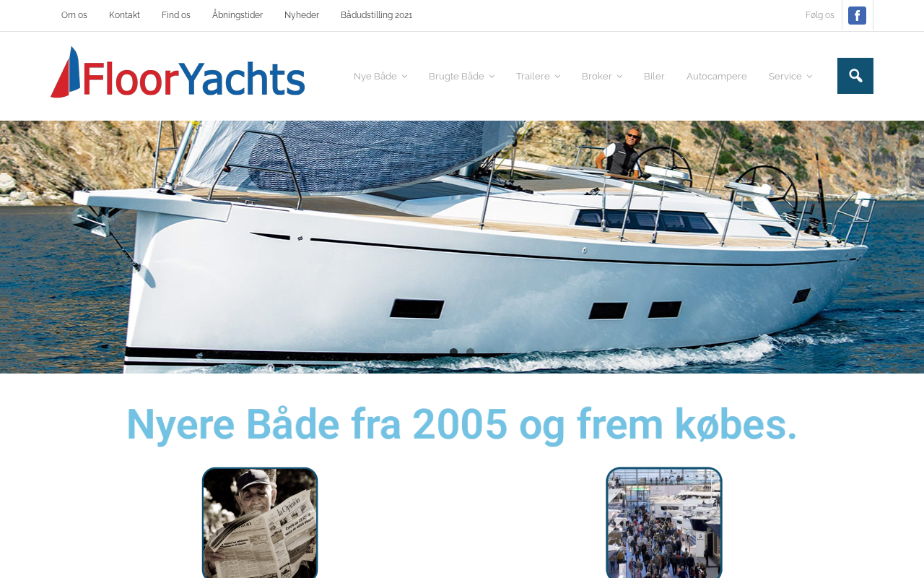Expand the Brugte Både menu
Viewport: 924px width, 578px height.
pyautogui.click(x=461, y=76)
